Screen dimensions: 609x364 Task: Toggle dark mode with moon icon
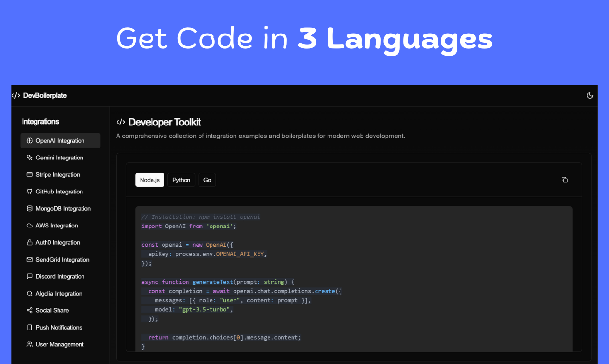[x=590, y=95]
